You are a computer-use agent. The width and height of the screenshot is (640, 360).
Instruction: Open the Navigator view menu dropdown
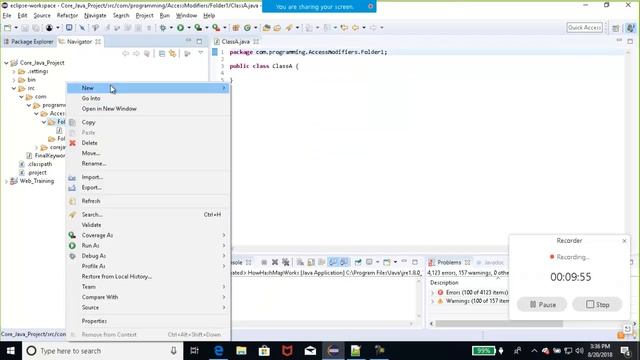click(x=201, y=53)
